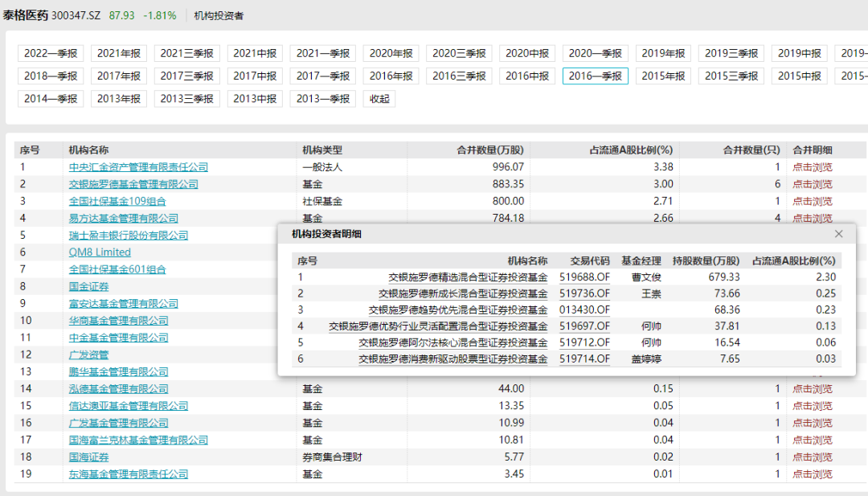Select fund manager 曹文俊 cell
The height and width of the screenshot is (496, 868).
(x=646, y=277)
